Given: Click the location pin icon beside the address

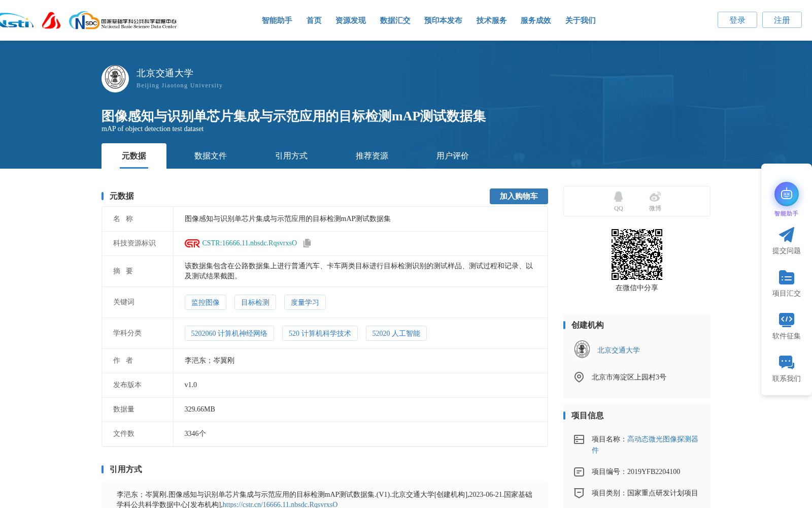Looking at the screenshot, I should coord(579,377).
